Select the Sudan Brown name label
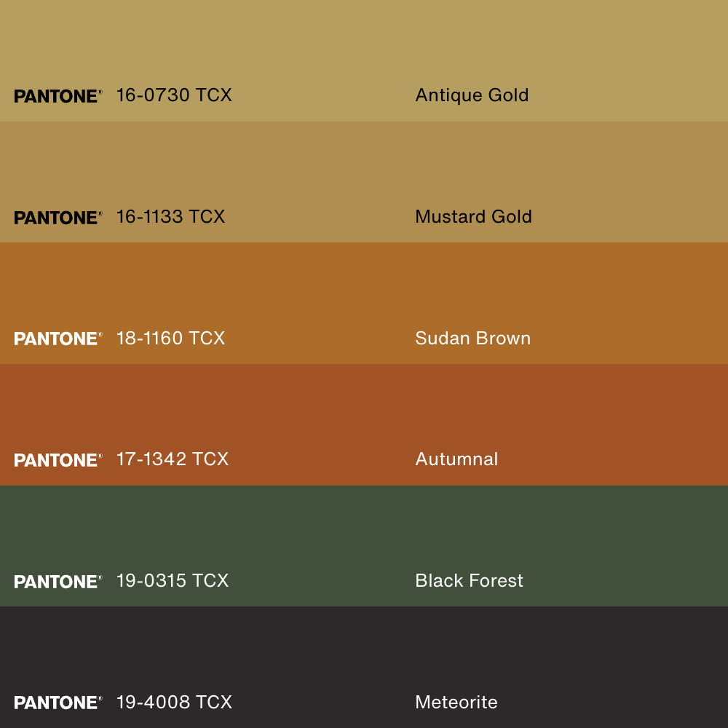This screenshot has width=728, height=728. coord(472,339)
